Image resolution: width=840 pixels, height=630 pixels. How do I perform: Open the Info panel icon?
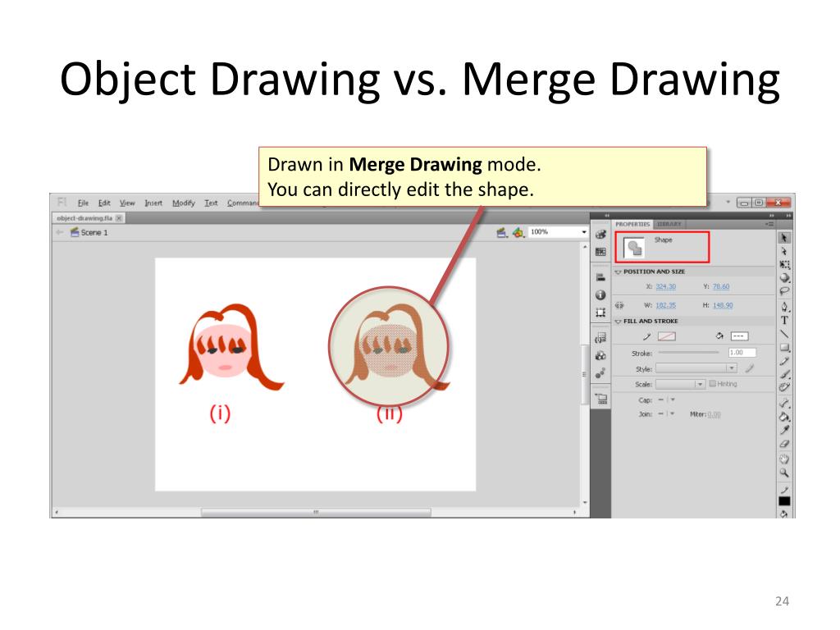600,294
